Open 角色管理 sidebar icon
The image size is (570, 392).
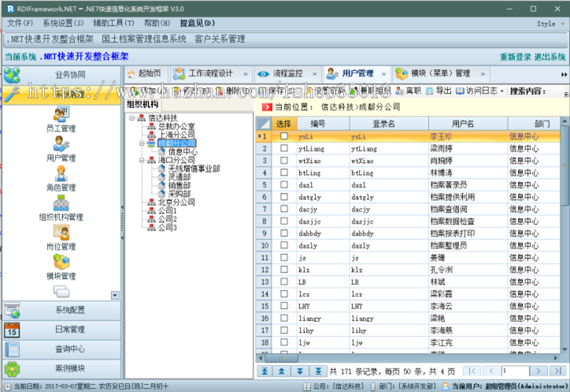[x=61, y=179]
